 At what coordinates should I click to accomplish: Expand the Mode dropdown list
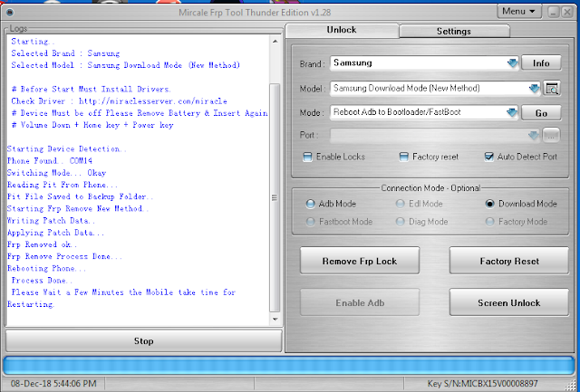point(512,112)
